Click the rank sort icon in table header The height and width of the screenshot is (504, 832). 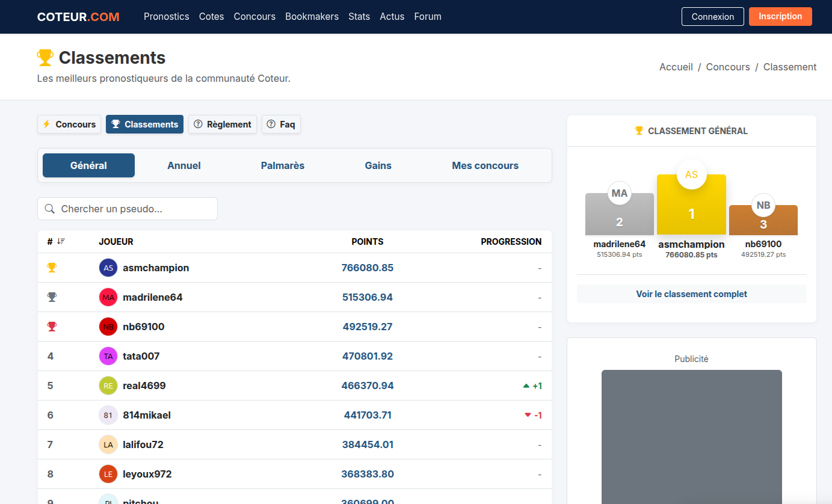point(61,242)
